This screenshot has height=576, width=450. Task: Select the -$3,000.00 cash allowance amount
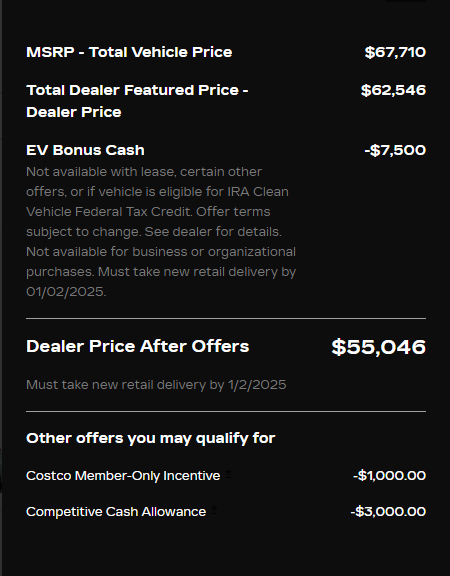tap(388, 512)
